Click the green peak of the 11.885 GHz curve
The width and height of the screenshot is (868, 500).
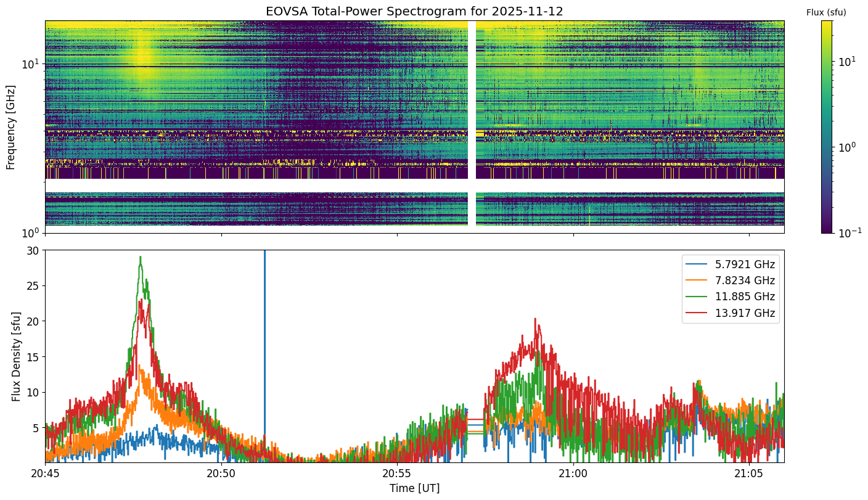tap(141, 259)
